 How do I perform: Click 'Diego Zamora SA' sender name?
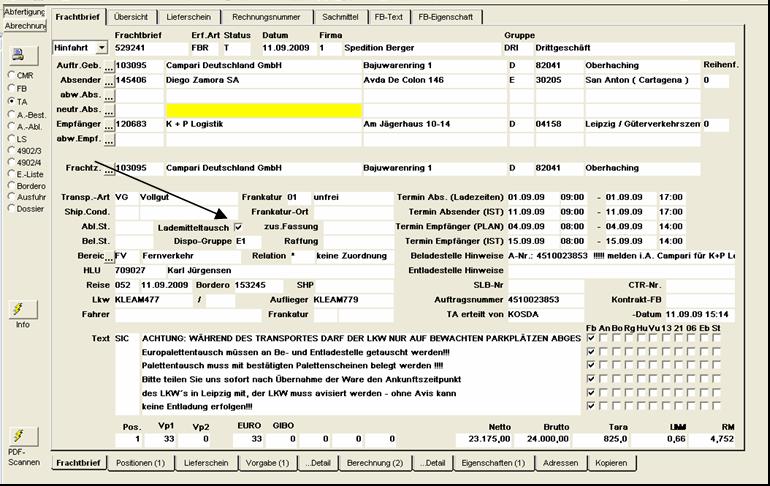(202, 80)
